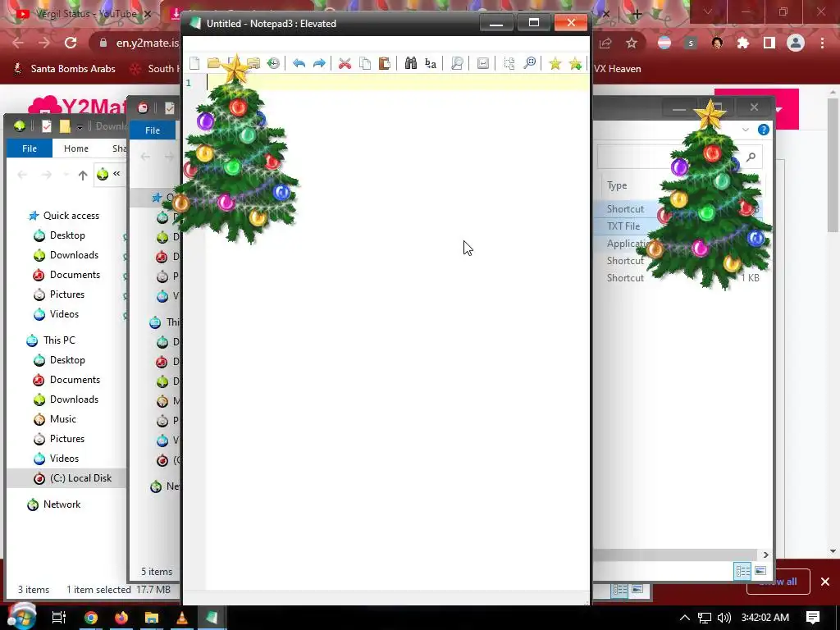Undo the last edit in Notepad3

(x=299, y=64)
